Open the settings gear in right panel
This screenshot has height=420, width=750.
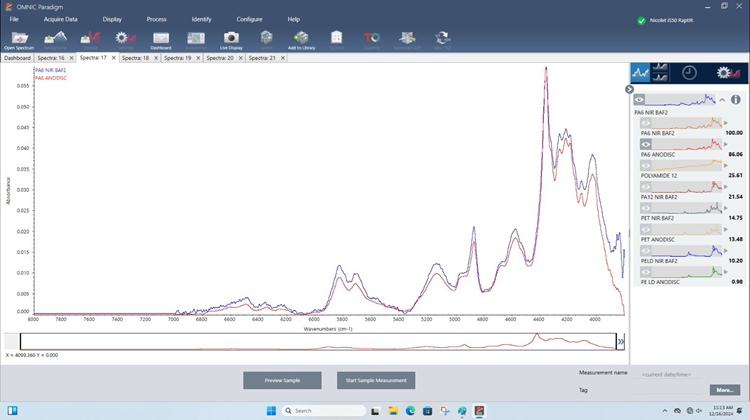pyautogui.click(x=728, y=73)
